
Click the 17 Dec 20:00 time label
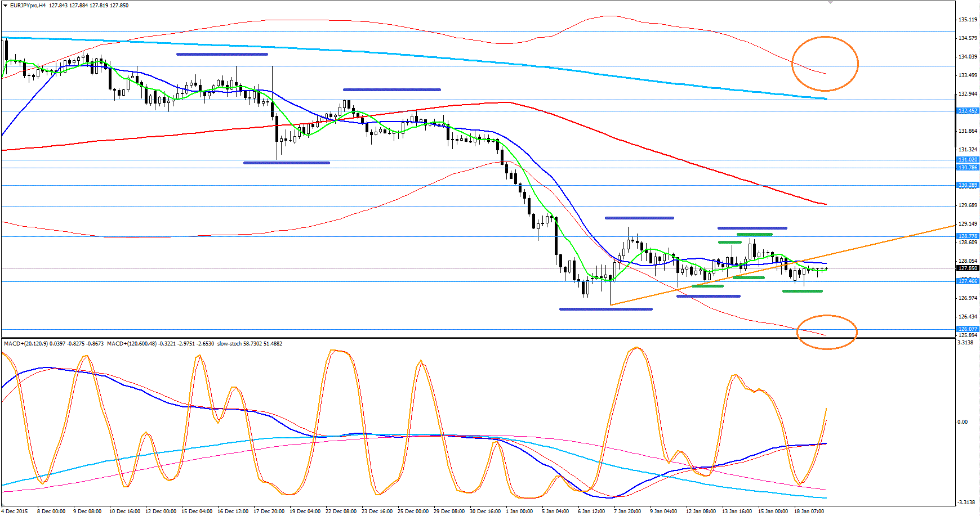pos(269,511)
